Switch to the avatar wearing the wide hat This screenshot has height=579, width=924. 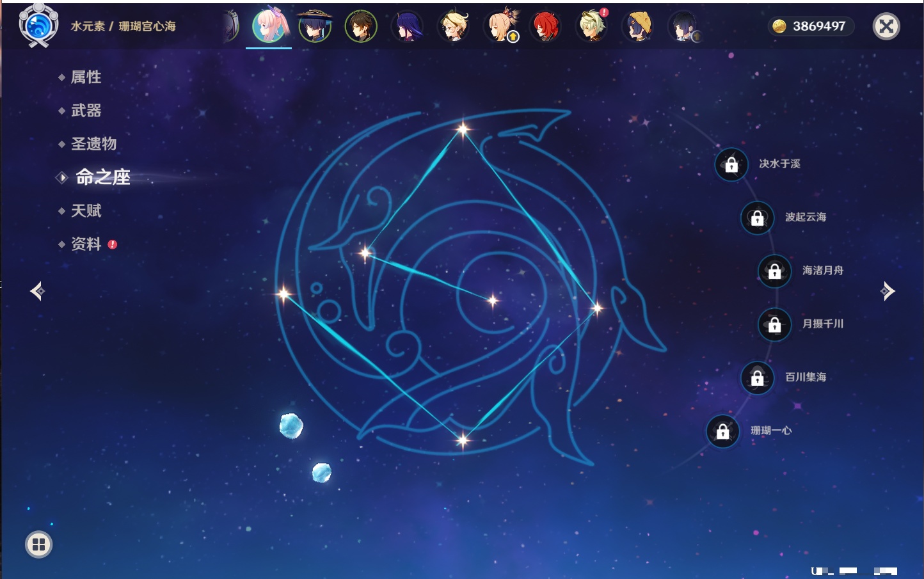coord(315,26)
